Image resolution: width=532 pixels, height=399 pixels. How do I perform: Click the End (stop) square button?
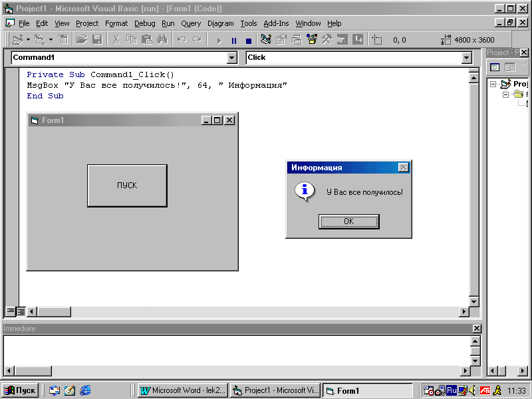[249, 41]
